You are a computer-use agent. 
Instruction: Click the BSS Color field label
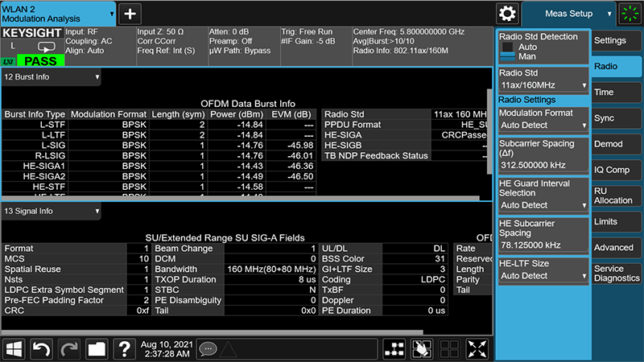(x=343, y=259)
